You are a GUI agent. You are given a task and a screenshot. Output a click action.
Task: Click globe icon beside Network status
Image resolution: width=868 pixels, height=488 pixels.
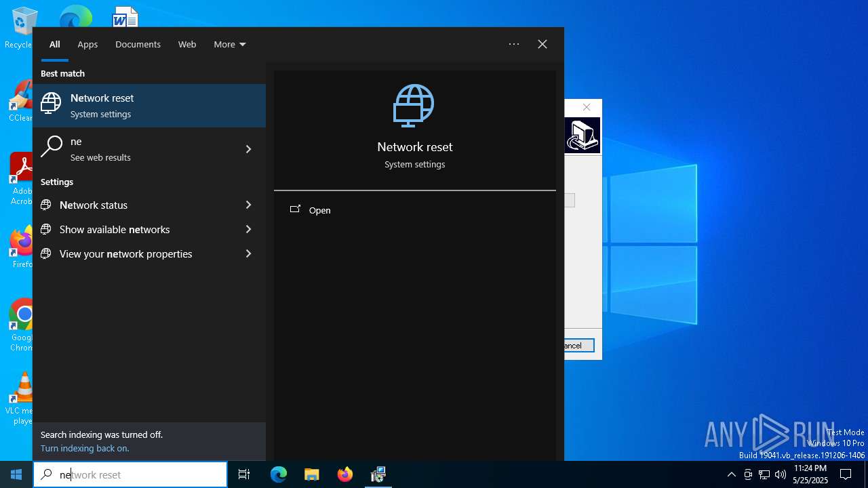point(46,205)
